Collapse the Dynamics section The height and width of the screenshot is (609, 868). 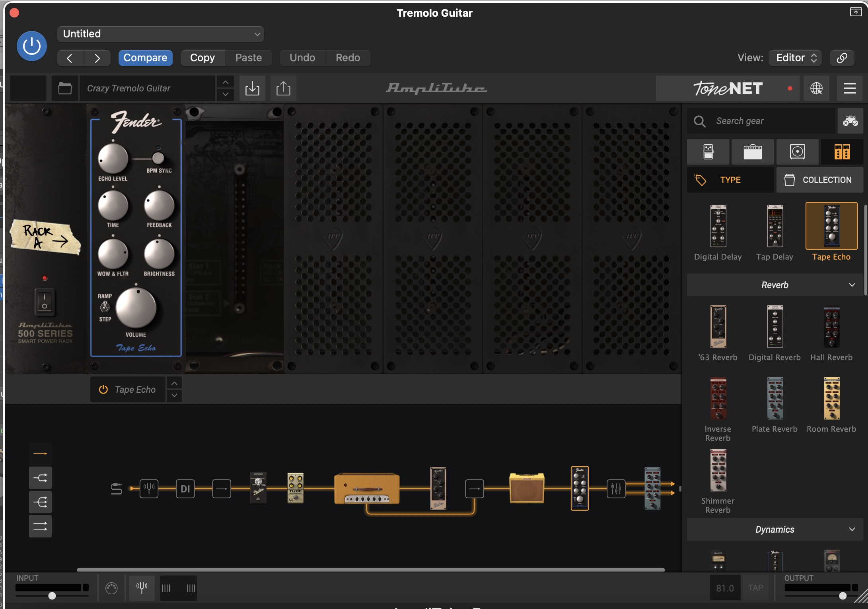775,529
